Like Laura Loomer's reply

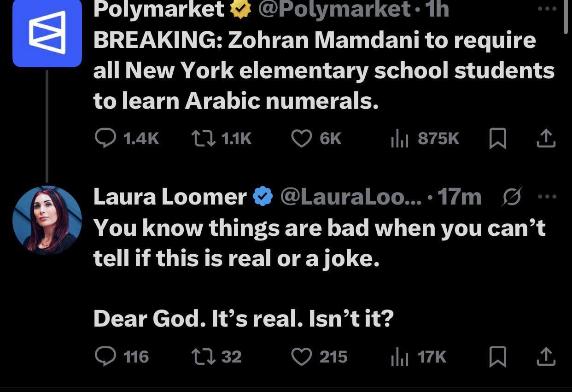coord(302,357)
